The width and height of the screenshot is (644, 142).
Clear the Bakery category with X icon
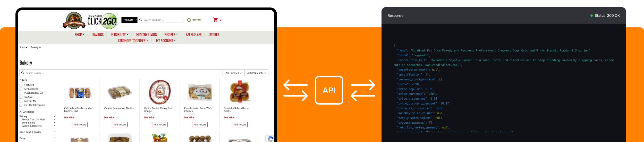pyautogui.click(x=55, y=116)
